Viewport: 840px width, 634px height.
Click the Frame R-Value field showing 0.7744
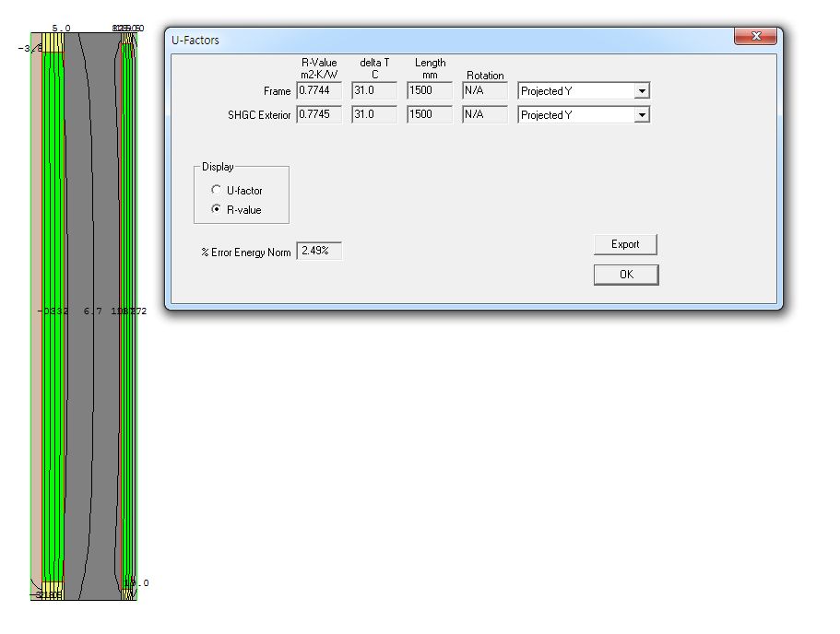coord(319,90)
